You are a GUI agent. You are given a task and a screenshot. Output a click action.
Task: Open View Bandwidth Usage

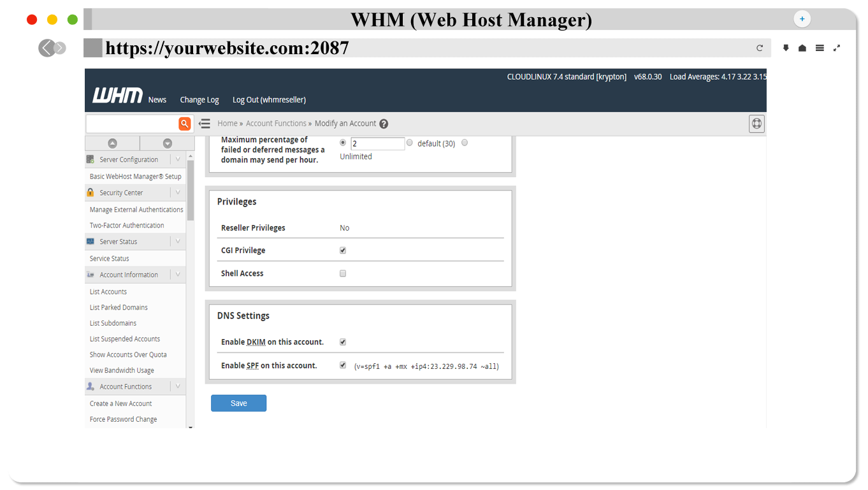pyautogui.click(x=122, y=370)
